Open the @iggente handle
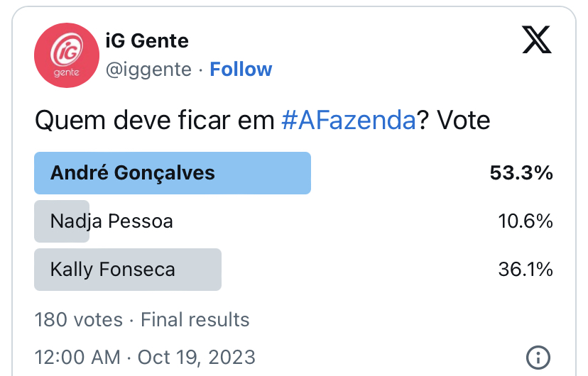588x376 pixels. (x=148, y=70)
